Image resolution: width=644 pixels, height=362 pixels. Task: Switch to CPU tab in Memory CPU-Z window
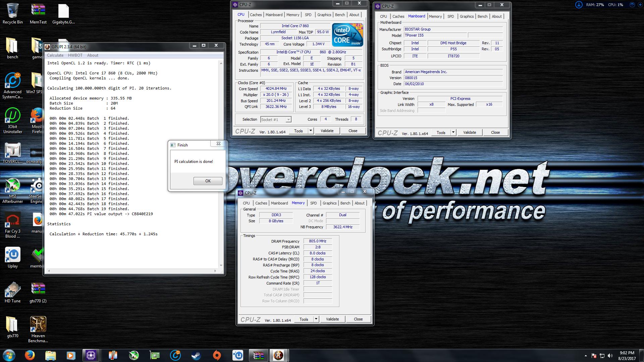(246, 203)
